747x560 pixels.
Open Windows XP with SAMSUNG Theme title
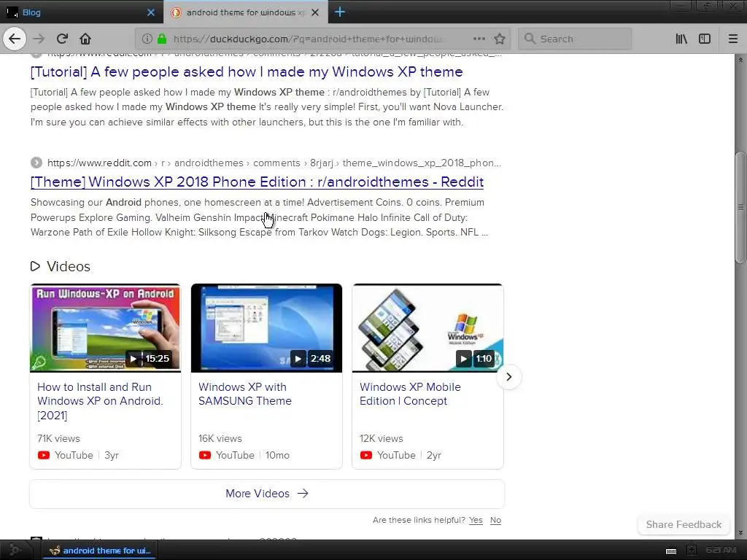point(245,394)
